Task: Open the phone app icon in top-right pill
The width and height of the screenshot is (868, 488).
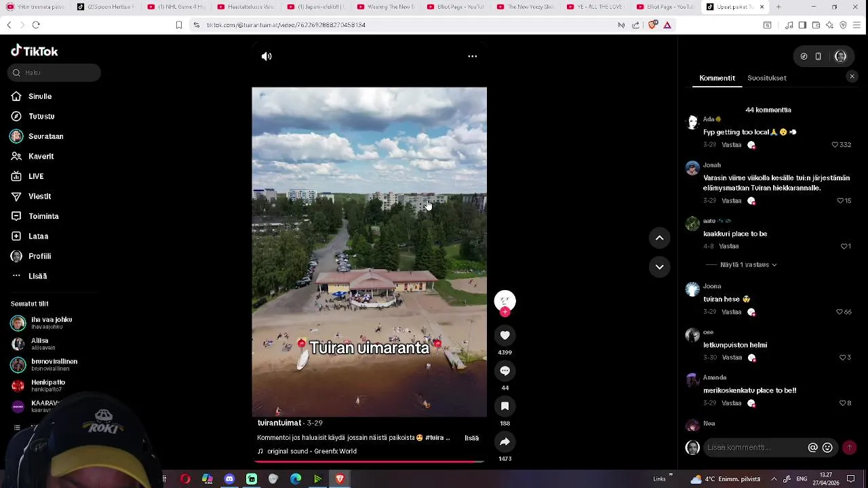Action: 818,56
